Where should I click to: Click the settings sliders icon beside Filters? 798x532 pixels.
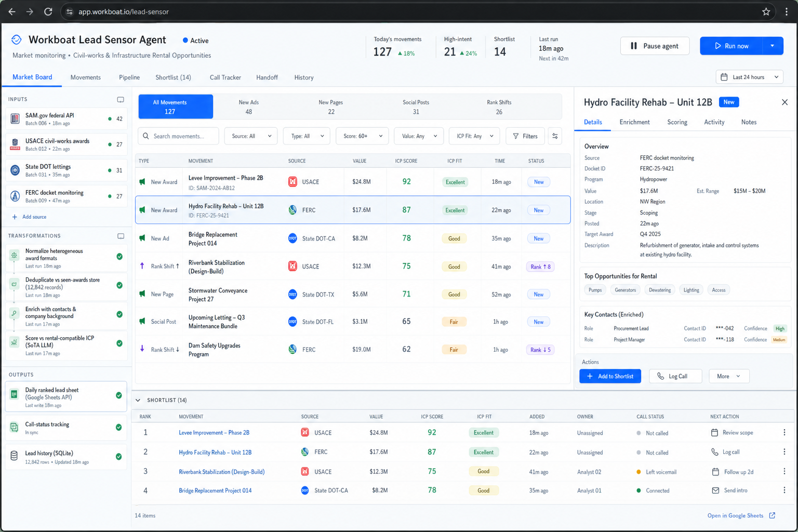click(555, 136)
